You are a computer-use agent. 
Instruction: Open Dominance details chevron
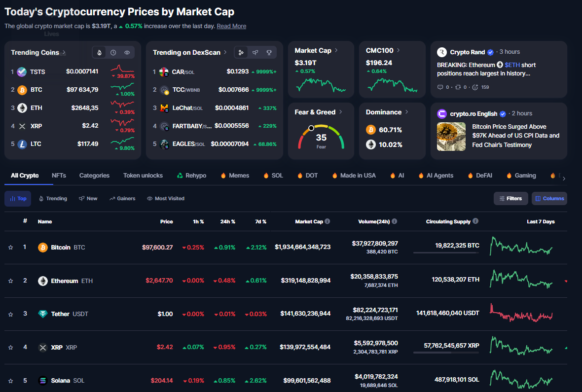click(x=407, y=112)
